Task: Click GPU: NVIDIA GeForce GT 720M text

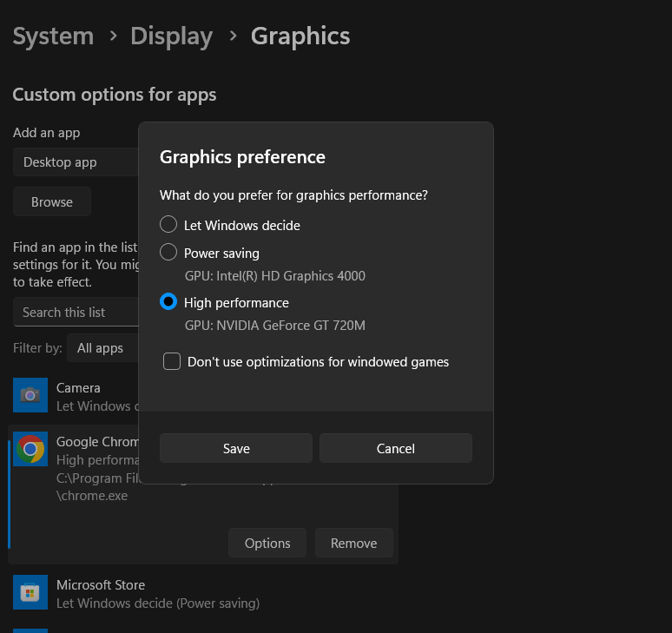Action: [x=274, y=326]
